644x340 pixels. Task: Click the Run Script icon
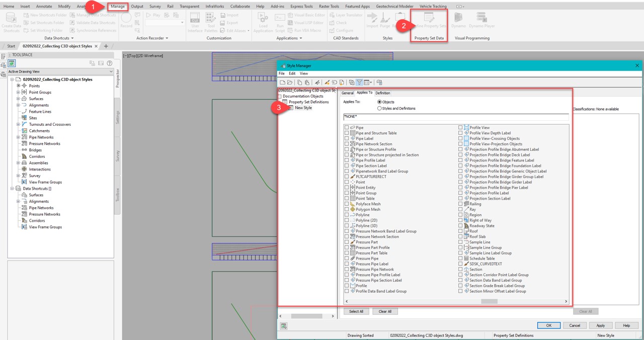[x=280, y=23]
